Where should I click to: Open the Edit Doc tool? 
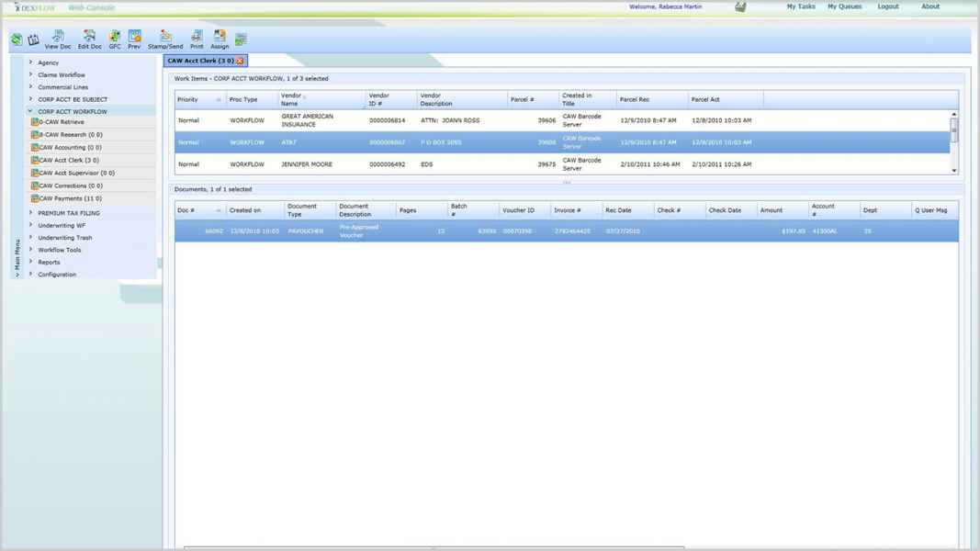[x=89, y=39]
